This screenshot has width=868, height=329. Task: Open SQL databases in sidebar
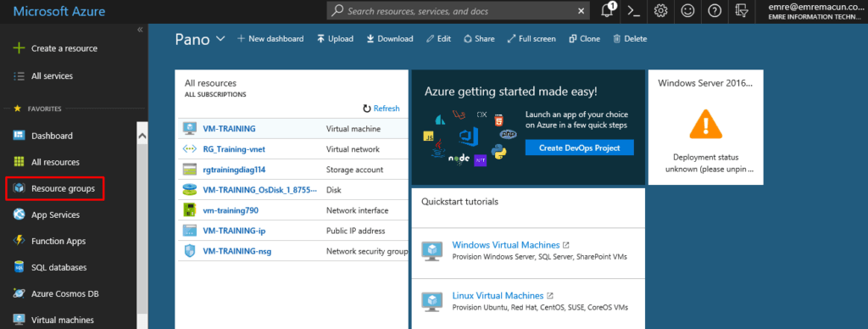[x=59, y=267]
